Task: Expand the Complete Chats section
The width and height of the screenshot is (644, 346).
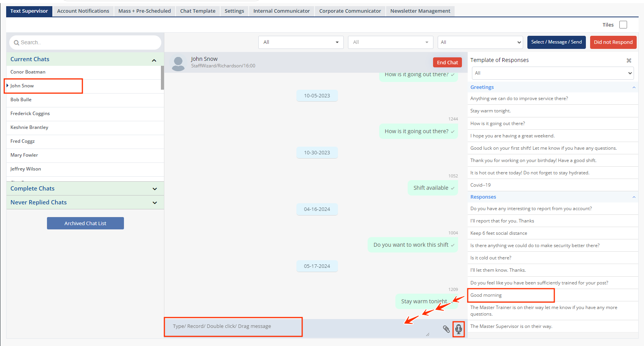Action: tap(155, 189)
